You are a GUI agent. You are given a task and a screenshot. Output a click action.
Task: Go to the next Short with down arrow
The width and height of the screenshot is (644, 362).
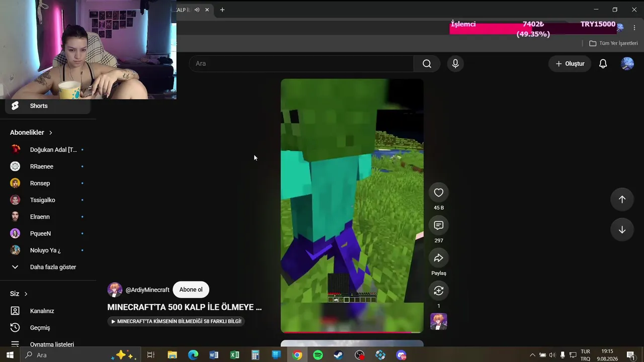coord(622,230)
